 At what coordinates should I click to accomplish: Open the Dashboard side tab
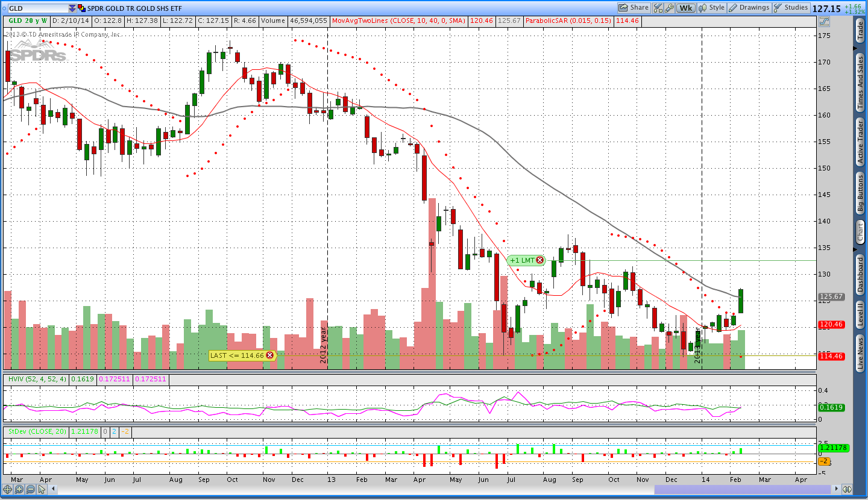pyautogui.click(x=860, y=274)
